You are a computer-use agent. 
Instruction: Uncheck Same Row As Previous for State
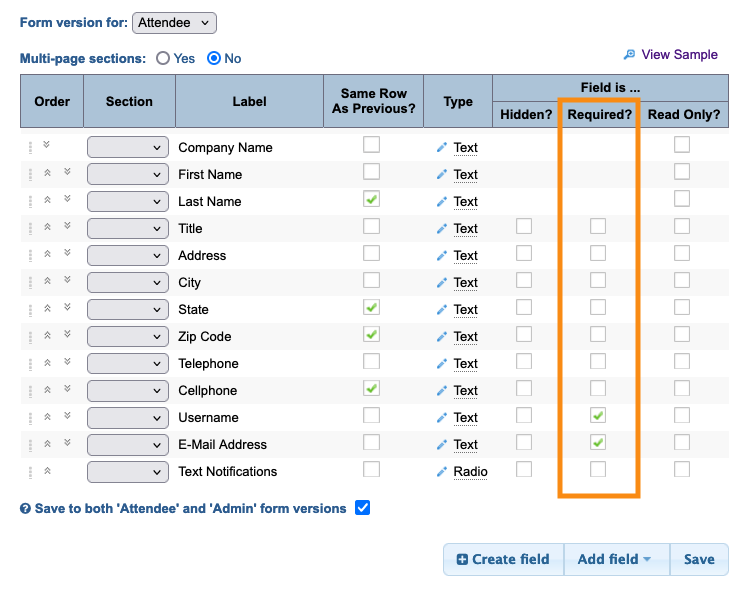click(371, 307)
